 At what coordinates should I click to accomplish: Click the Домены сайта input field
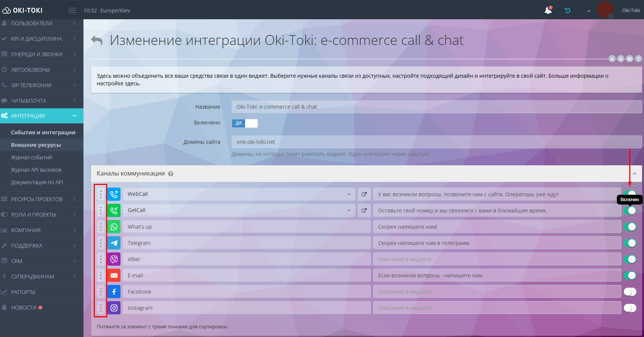tap(436, 142)
